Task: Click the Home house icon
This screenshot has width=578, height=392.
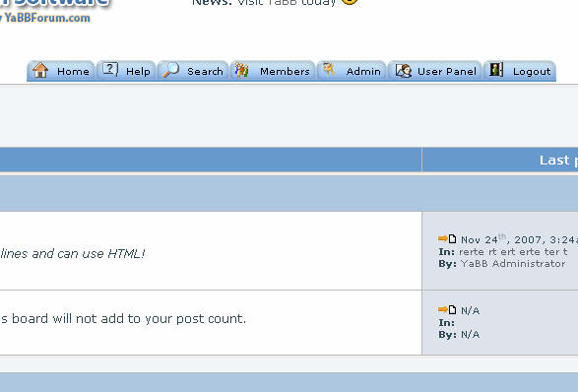Action: (40, 70)
